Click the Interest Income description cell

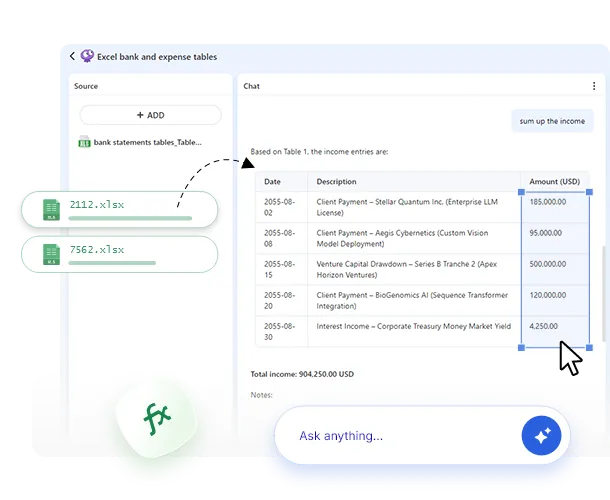[x=414, y=332]
